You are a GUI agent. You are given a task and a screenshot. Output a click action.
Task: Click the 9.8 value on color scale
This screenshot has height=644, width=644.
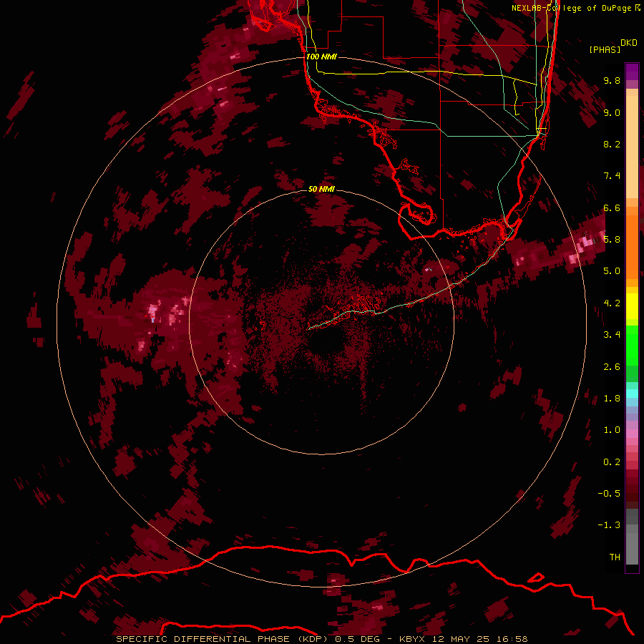pos(612,80)
